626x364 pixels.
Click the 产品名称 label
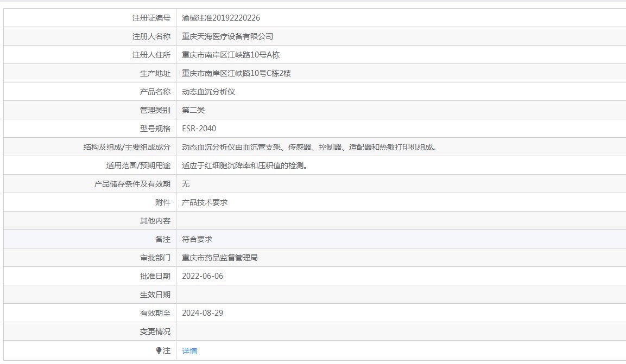155,92
